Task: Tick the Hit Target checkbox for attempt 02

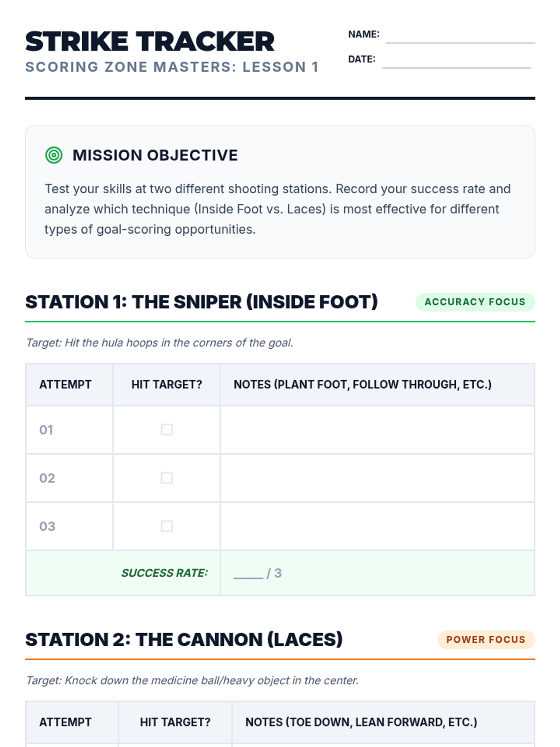Action: coord(167,478)
